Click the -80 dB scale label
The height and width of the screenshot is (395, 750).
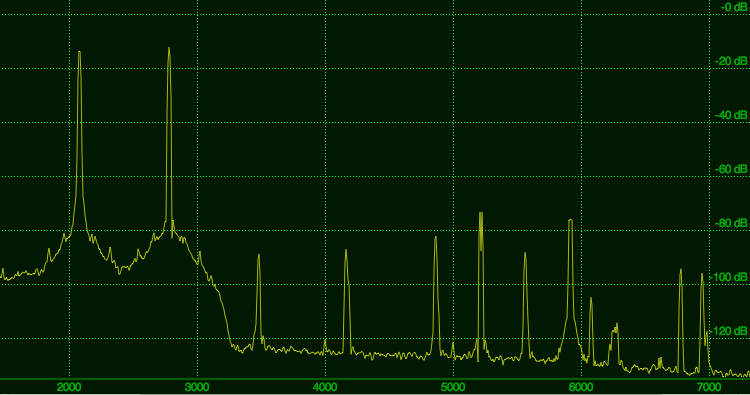[x=731, y=223]
